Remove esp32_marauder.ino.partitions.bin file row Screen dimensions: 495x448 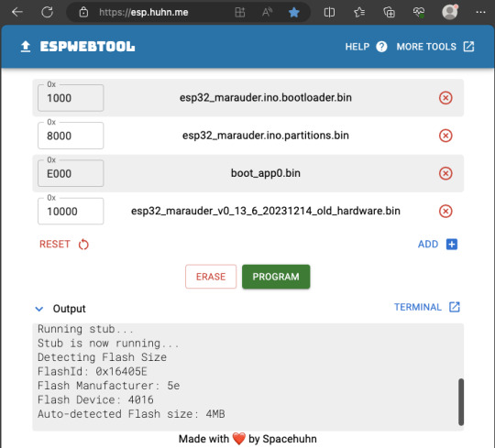[x=445, y=136]
